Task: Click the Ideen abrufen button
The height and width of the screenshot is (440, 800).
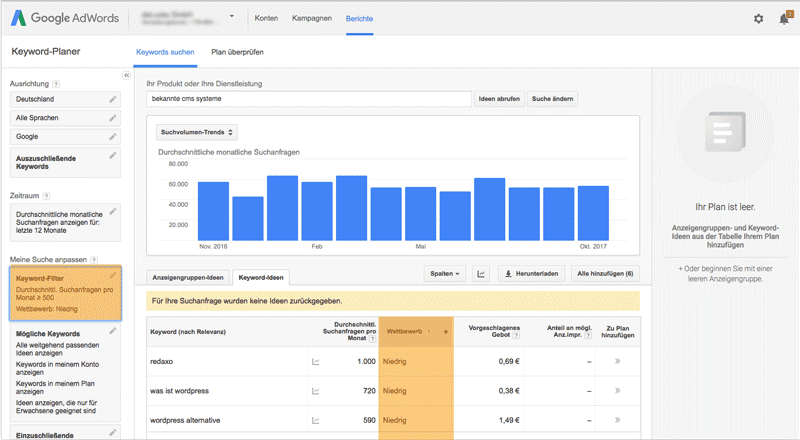Action: pyautogui.click(x=499, y=99)
